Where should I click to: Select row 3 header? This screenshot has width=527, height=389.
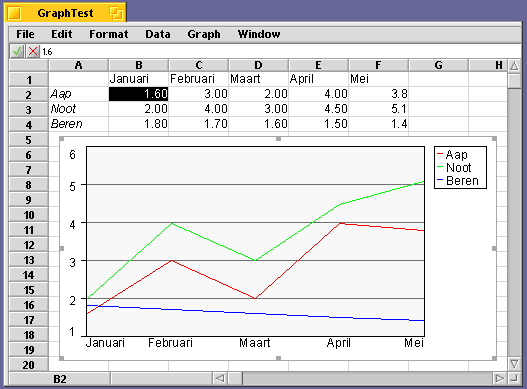pos(29,110)
